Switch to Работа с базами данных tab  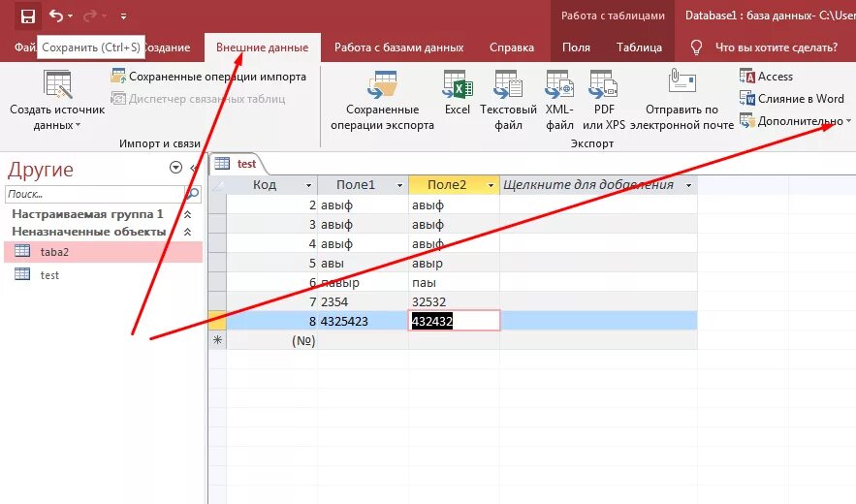[x=399, y=47]
